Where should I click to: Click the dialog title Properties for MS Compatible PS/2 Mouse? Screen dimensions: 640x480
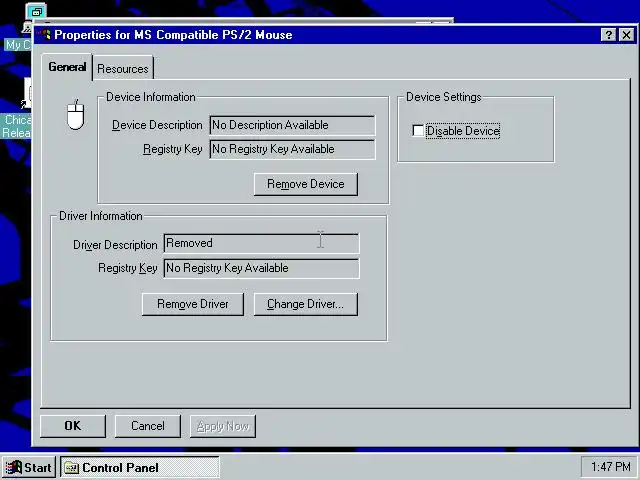click(173, 35)
